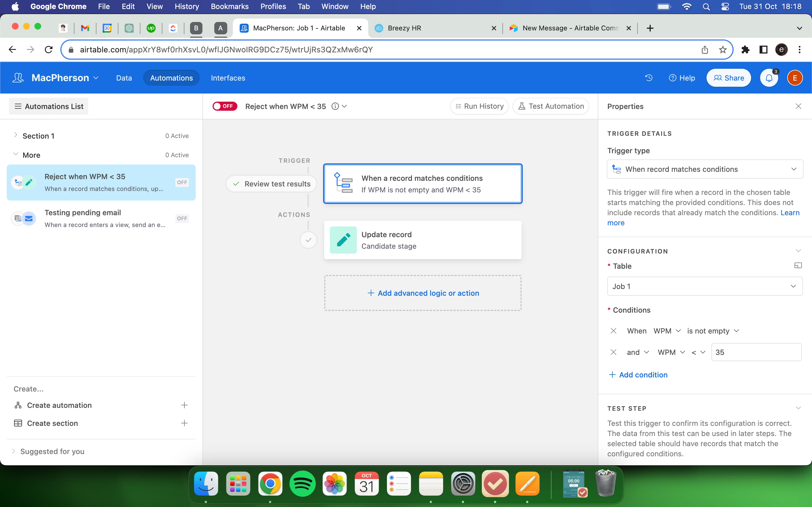Click the value field containing 35

point(756,352)
